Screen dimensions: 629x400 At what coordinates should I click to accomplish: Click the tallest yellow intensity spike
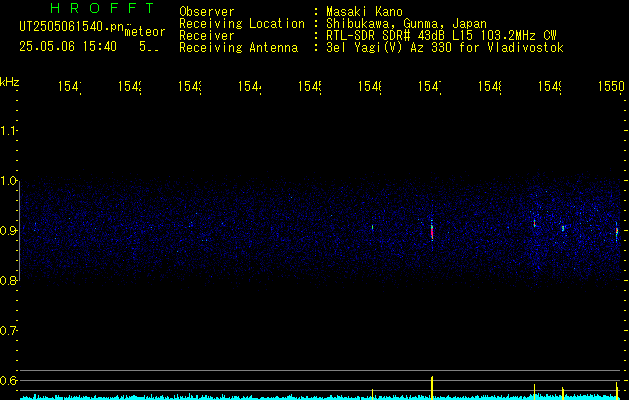tap(432, 388)
